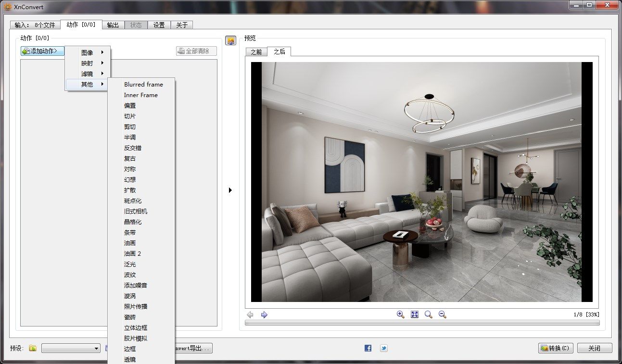Select 漩涡 action

(130, 296)
